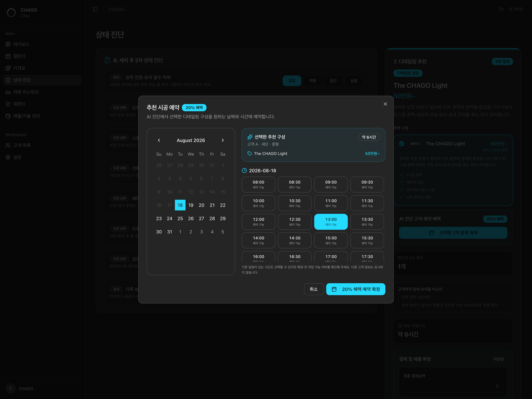Open 워런티 in the sidebar
Image resolution: width=532 pixels, height=399 pixels.
42,104
